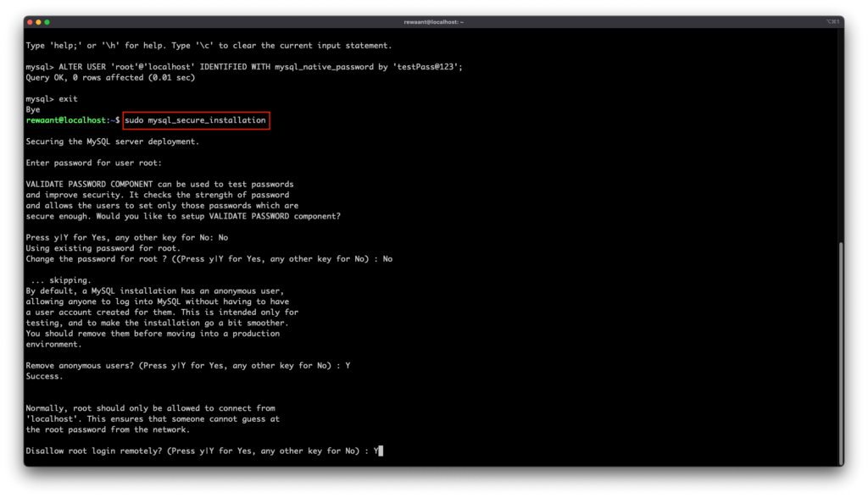Click 'Press y|Y for Yes' line ending in No

[x=127, y=237]
